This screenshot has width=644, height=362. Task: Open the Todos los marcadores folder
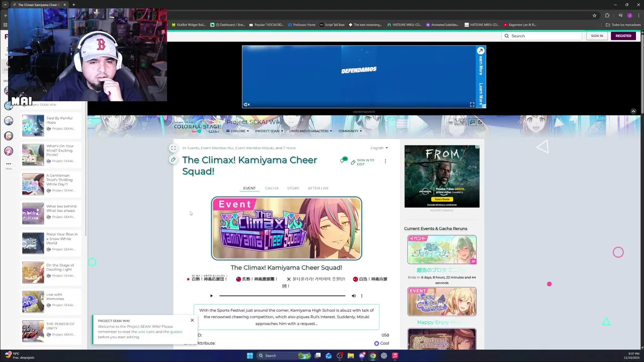point(623,25)
